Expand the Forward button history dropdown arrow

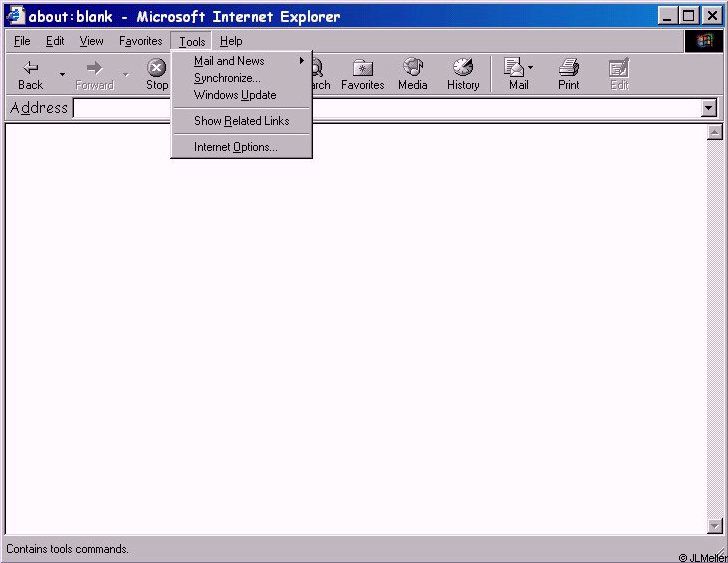[126, 74]
